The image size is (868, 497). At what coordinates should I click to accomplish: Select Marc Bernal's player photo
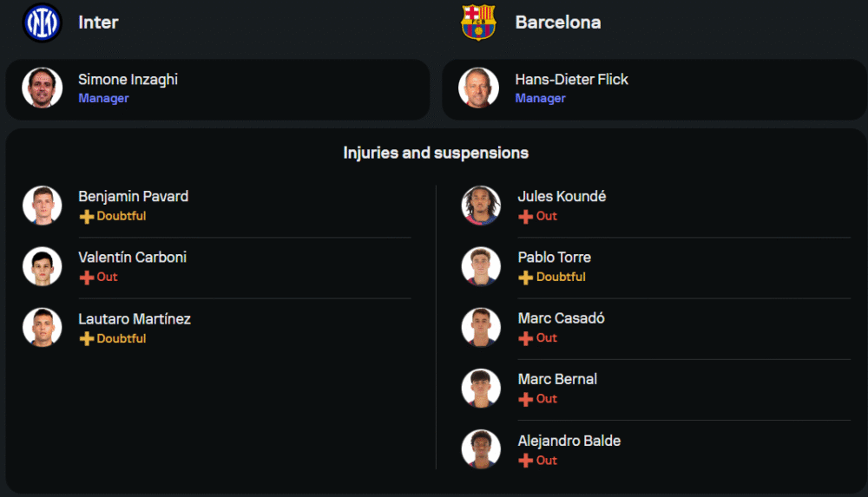tap(481, 389)
